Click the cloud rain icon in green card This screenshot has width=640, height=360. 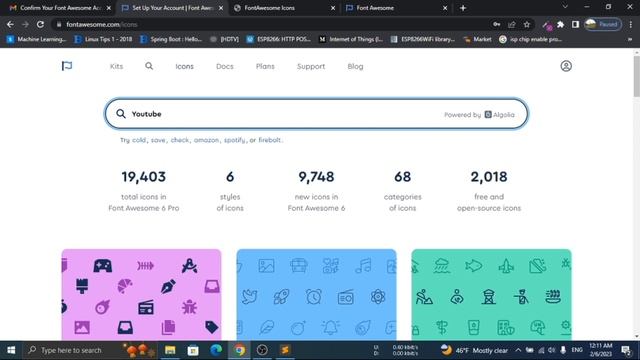[442, 266]
